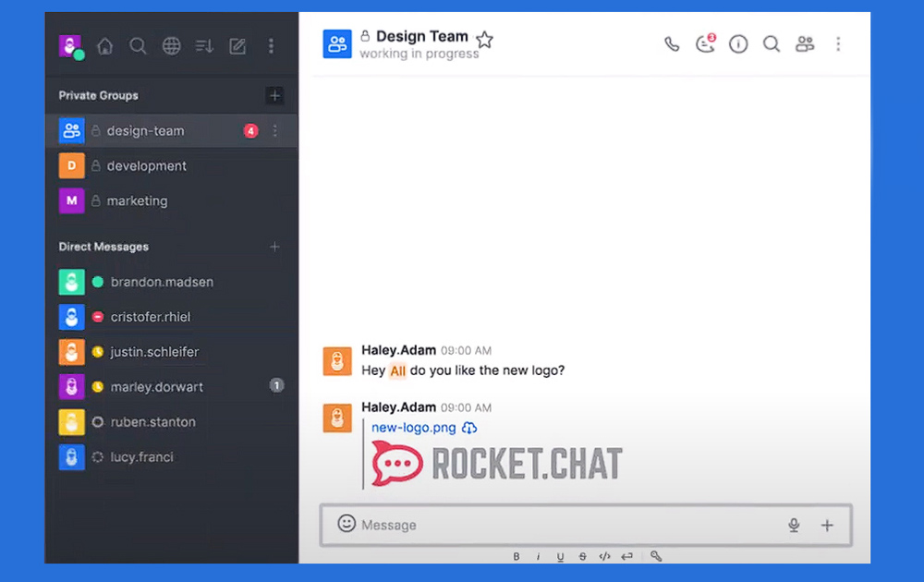Screen dimensions: 924x582
Task: Toggle italic formatting
Action: 538,557
